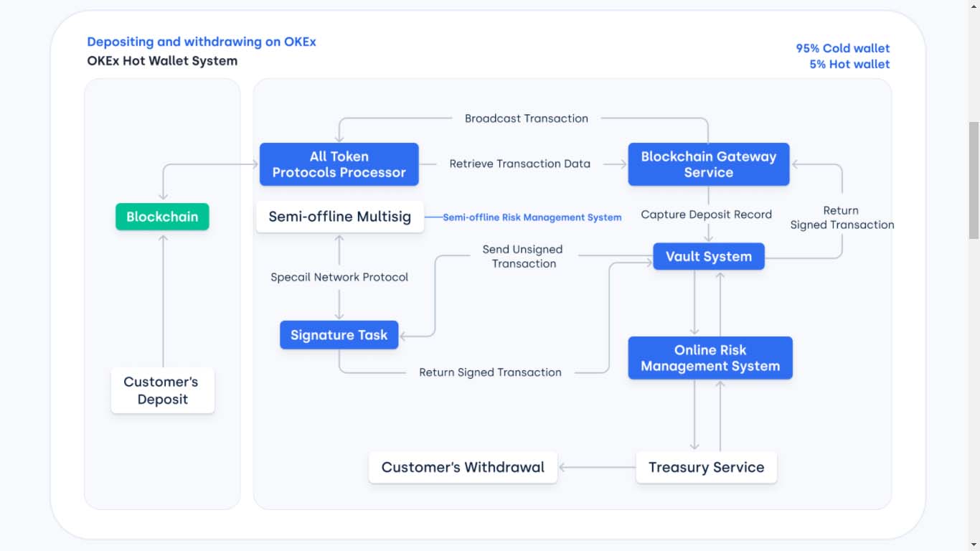The height and width of the screenshot is (551, 980).
Task: Click the scrollbar up arrow
Action: (974, 6)
